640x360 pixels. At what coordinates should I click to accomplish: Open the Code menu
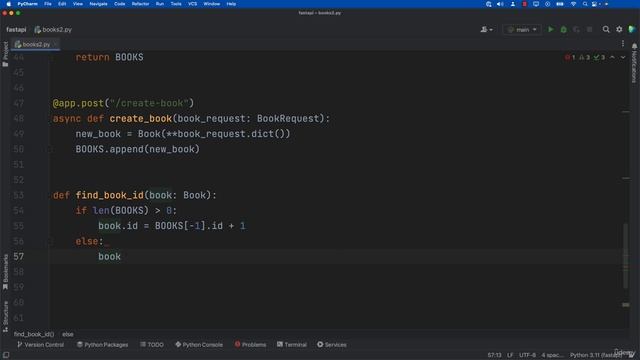pyautogui.click(x=120, y=4)
